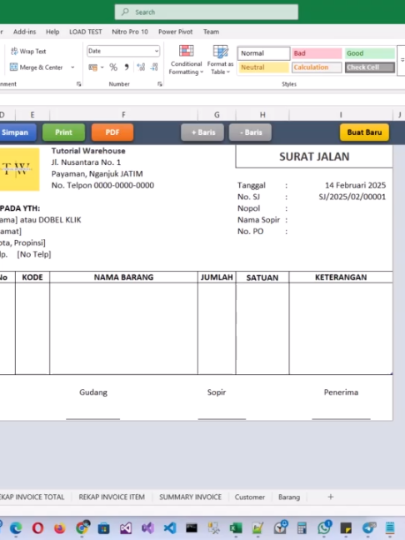Click the Percent Style icon
This screenshot has width=405, height=540.
coord(113,67)
